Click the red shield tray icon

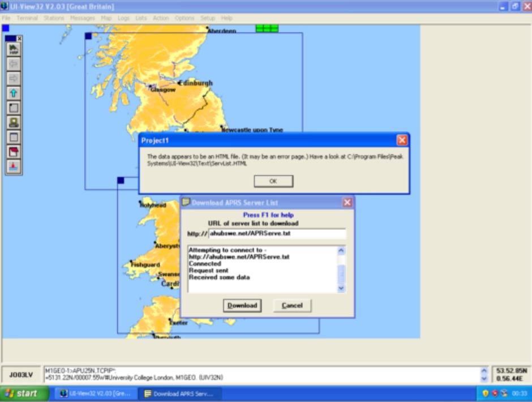click(495, 394)
